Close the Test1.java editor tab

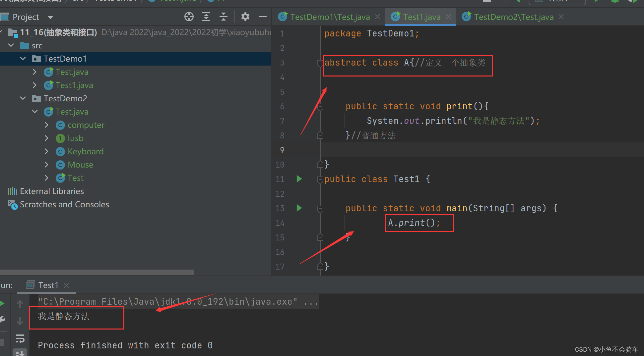pyautogui.click(x=448, y=17)
